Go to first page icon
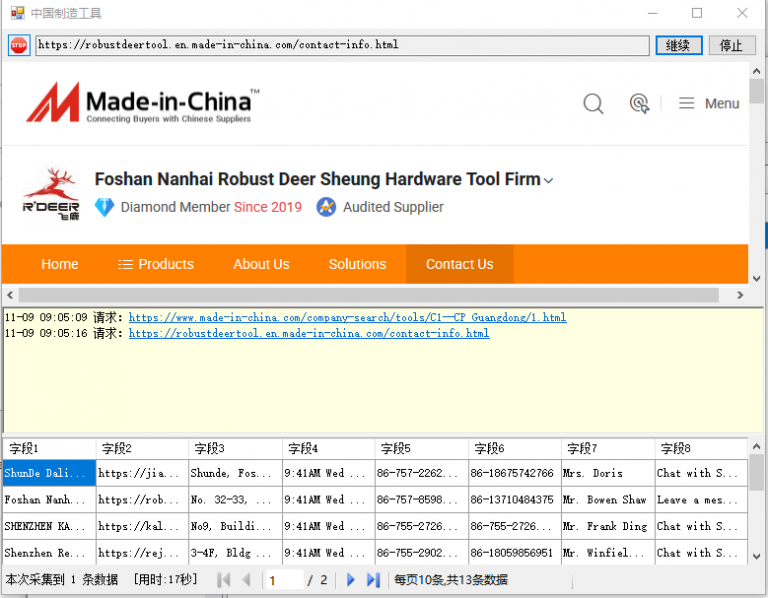The height and width of the screenshot is (598, 768). click(x=224, y=580)
